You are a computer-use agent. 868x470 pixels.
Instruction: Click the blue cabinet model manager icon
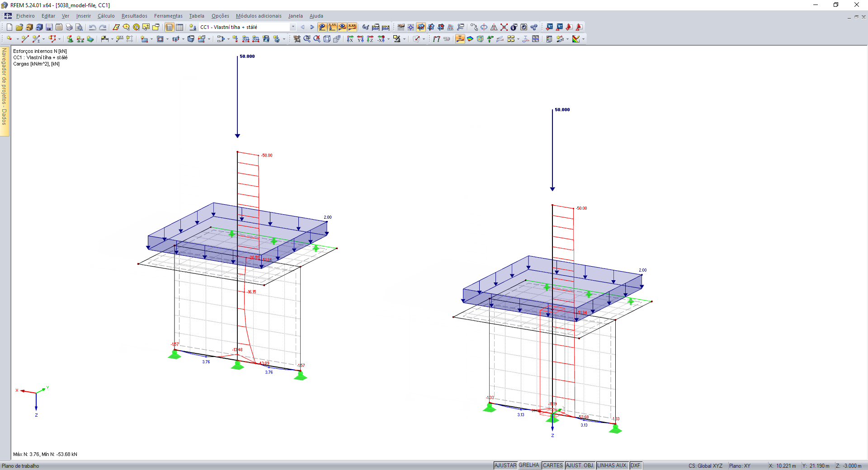pos(39,27)
